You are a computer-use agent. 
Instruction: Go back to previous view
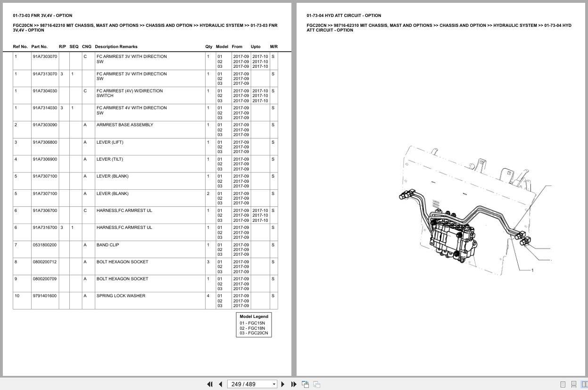(305, 384)
